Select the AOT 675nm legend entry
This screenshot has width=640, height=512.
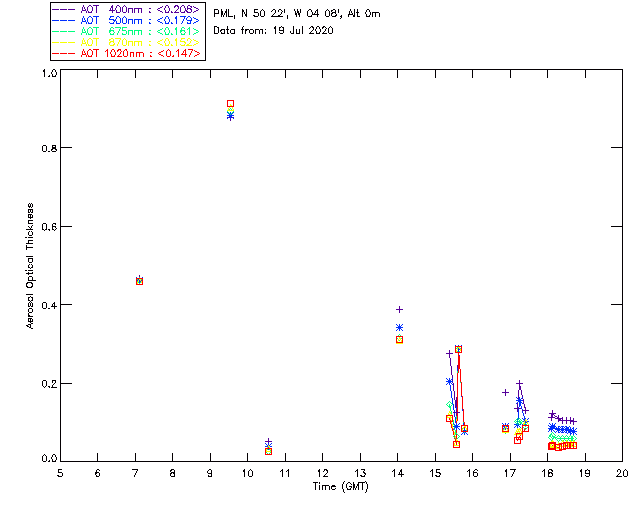click(x=126, y=31)
